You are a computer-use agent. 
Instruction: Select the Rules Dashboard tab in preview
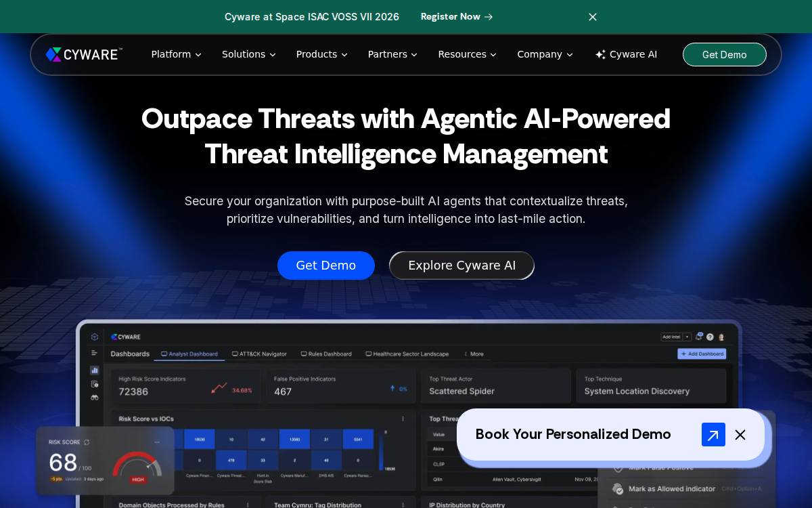[x=326, y=354]
